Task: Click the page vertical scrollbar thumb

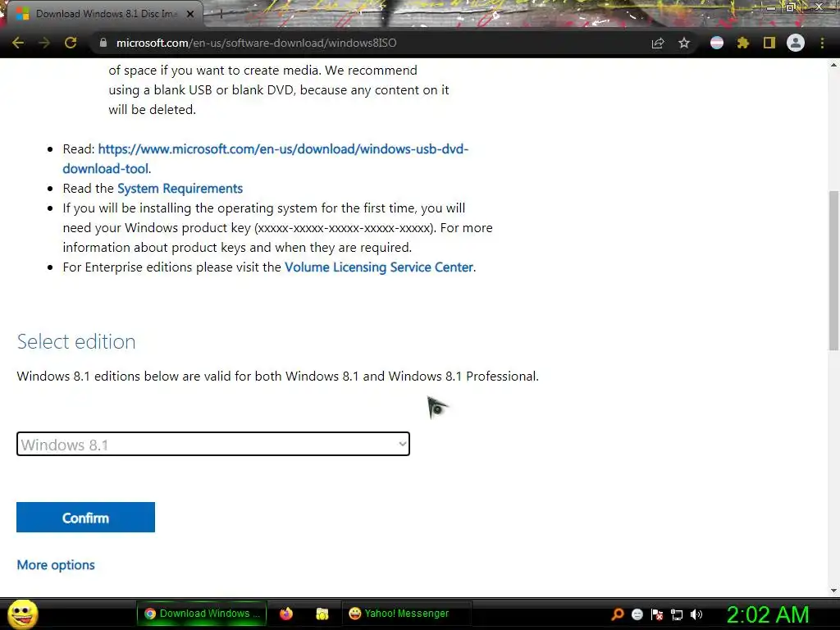Action: click(x=833, y=271)
